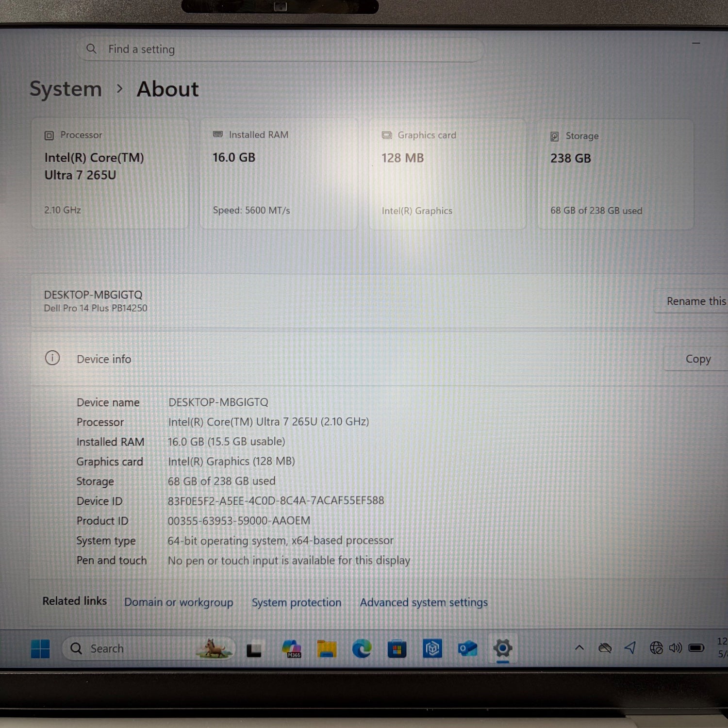The image size is (728, 728).
Task: Open Microsoft 365 Copilot from taskbar
Action: (x=291, y=649)
